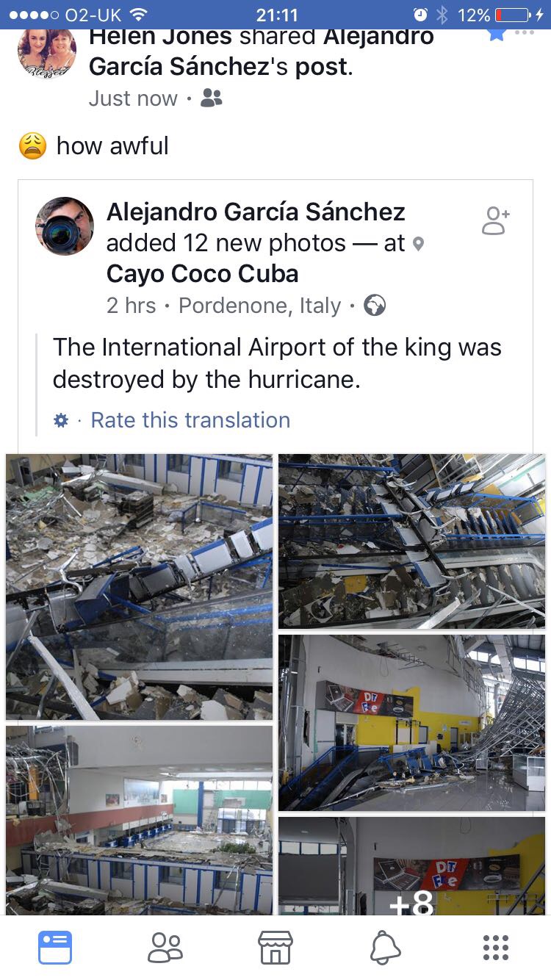Open the More menu grid icon
The image size is (551, 980).
pyautogui.click(x=496, y=948)
